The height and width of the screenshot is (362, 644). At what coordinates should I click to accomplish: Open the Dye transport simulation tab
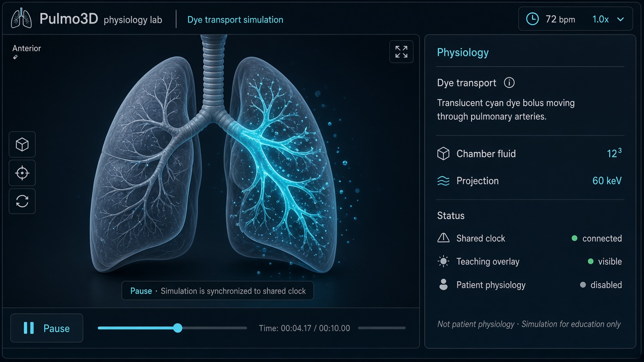[x=235, y=20]
